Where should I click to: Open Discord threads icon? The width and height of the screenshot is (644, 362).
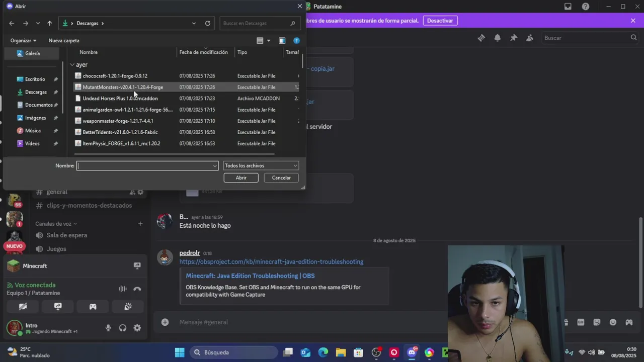(481, 38)
